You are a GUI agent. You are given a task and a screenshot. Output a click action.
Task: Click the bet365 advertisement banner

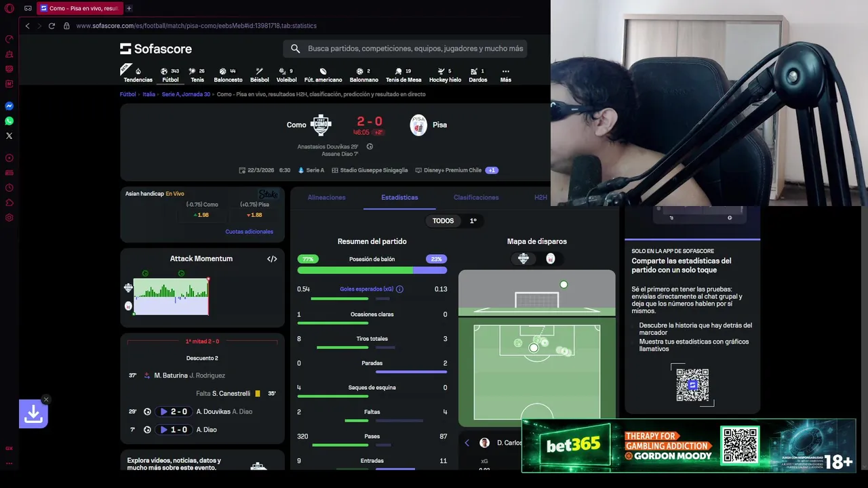tap(688, 446)
